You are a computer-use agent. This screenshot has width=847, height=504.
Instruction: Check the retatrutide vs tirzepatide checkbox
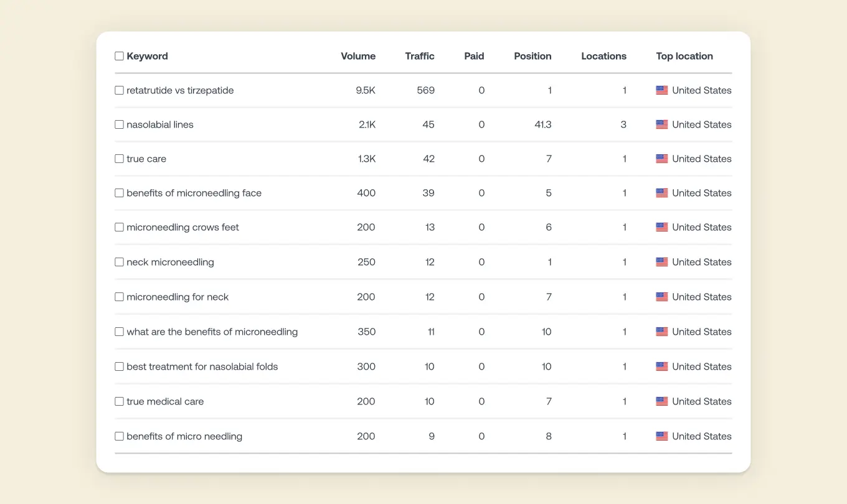(119, 90)
